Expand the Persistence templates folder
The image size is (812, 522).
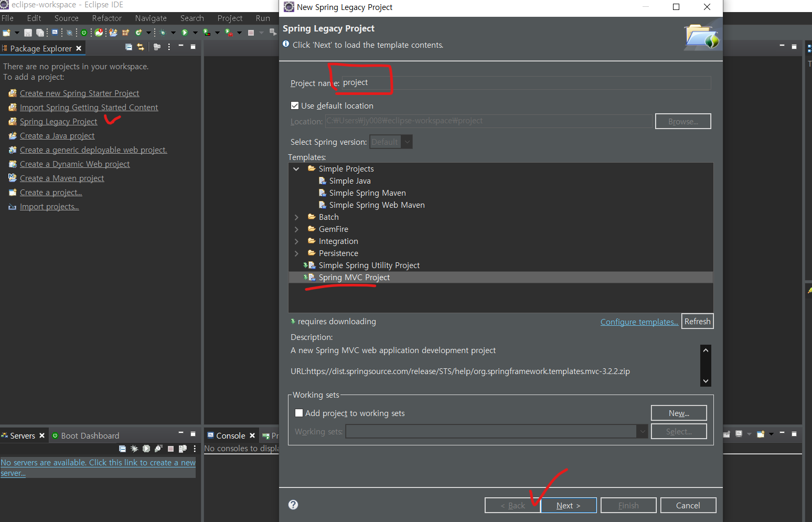296,253
